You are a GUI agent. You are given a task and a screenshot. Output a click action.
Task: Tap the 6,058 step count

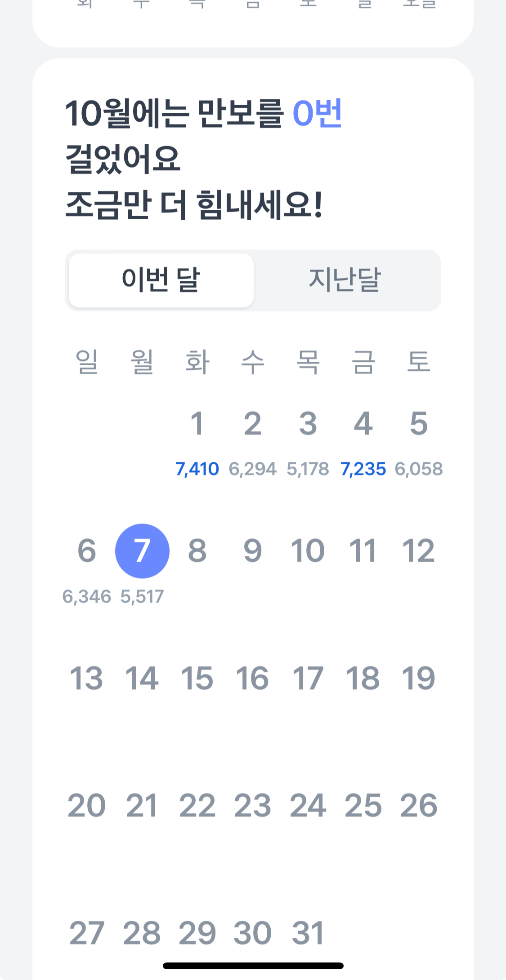tap(419, 469)
